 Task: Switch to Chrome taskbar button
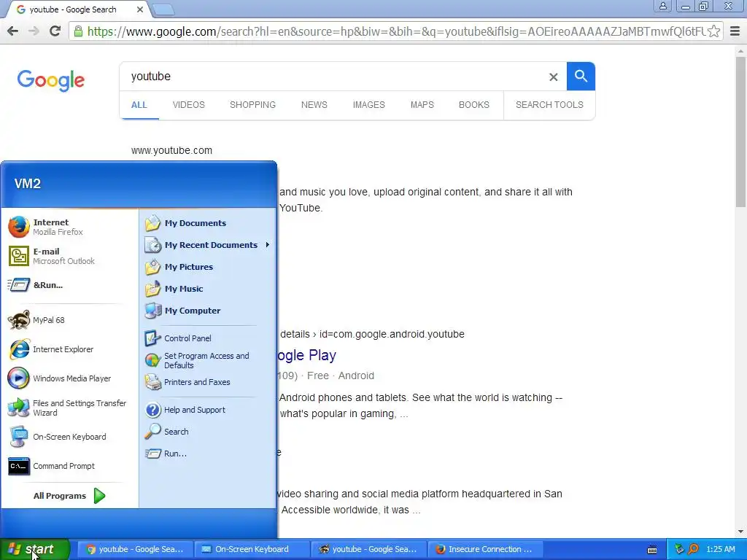click(135, 549)
